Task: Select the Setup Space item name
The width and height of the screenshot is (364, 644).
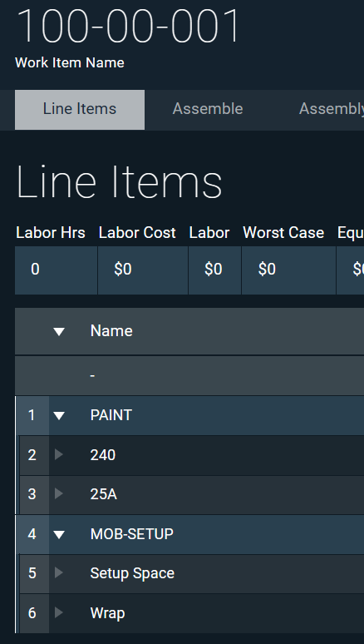Action: coord(132,573)
